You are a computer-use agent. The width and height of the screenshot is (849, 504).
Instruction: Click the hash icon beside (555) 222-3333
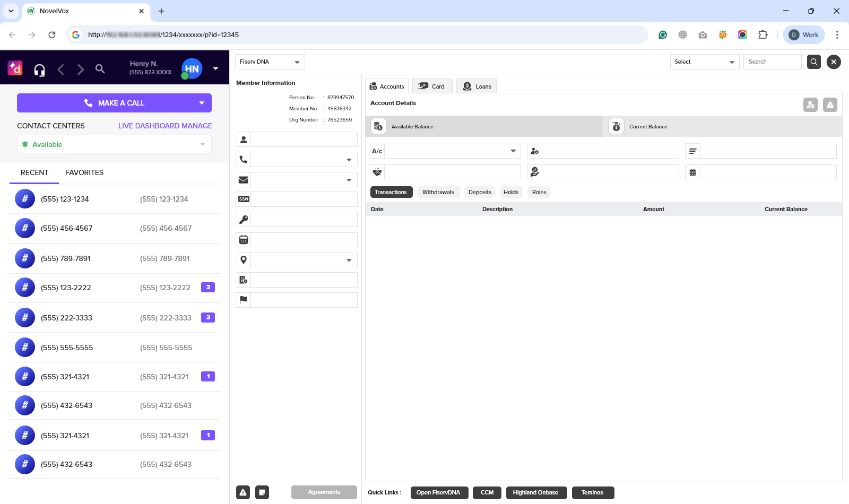25,317
